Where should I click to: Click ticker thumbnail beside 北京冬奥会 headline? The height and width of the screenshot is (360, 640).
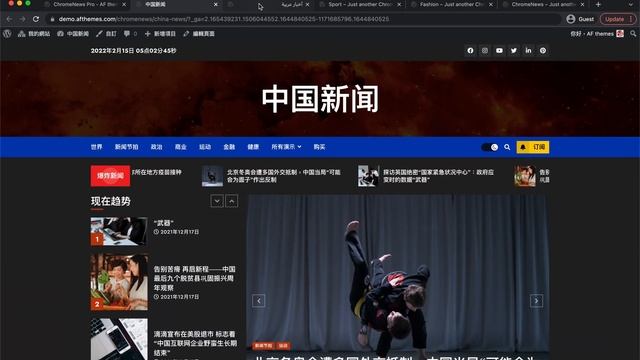[213, 176]
